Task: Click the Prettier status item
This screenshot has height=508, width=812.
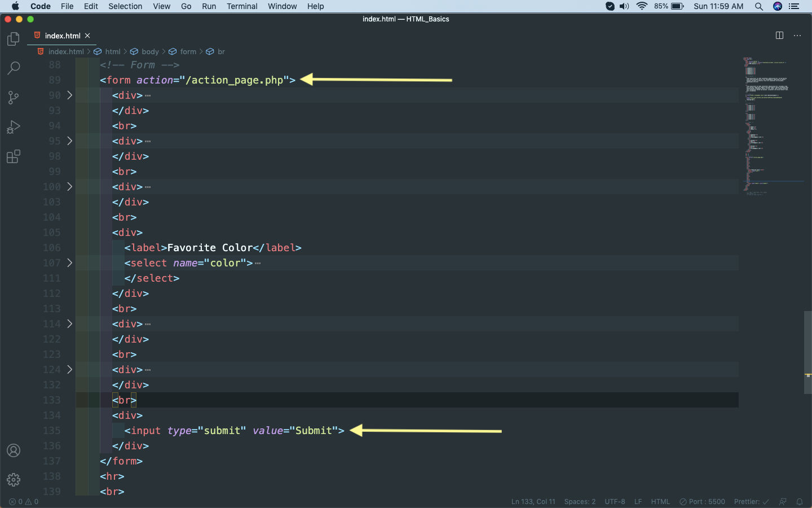Action: [x=751, y=502]
